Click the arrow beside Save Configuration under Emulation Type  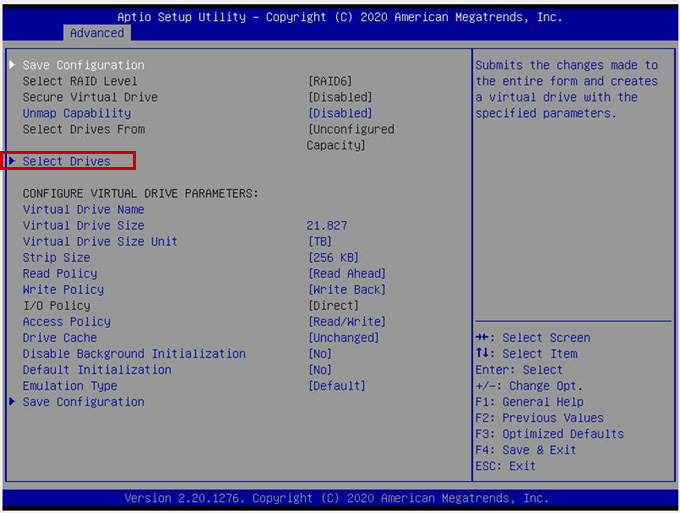12,402
